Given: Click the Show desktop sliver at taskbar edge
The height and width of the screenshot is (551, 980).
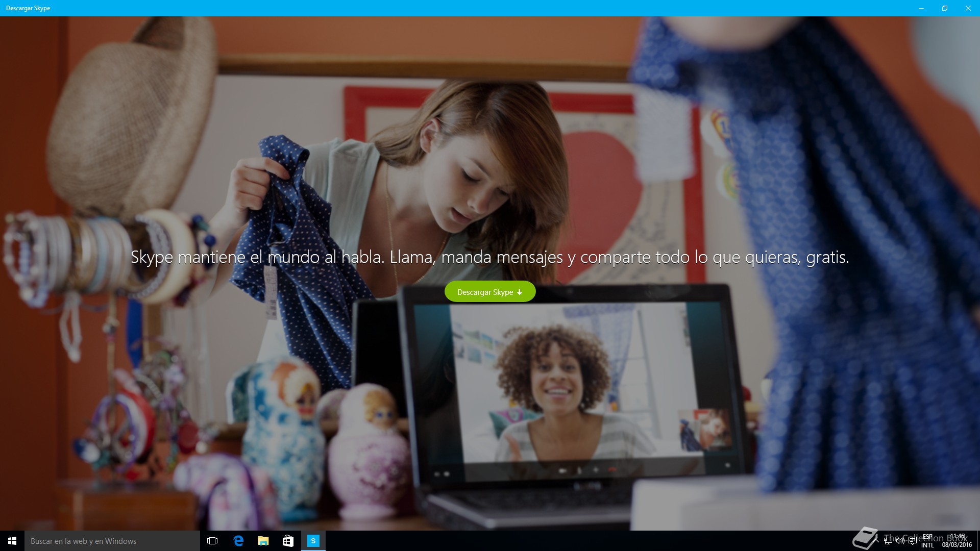Looking at the screenshot, I should coord(978,541).
